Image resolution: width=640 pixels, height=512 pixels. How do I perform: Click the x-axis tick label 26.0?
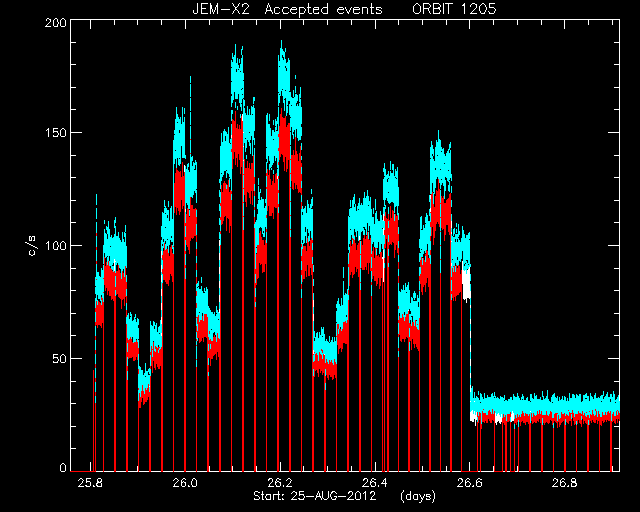(x=185, y=483)
